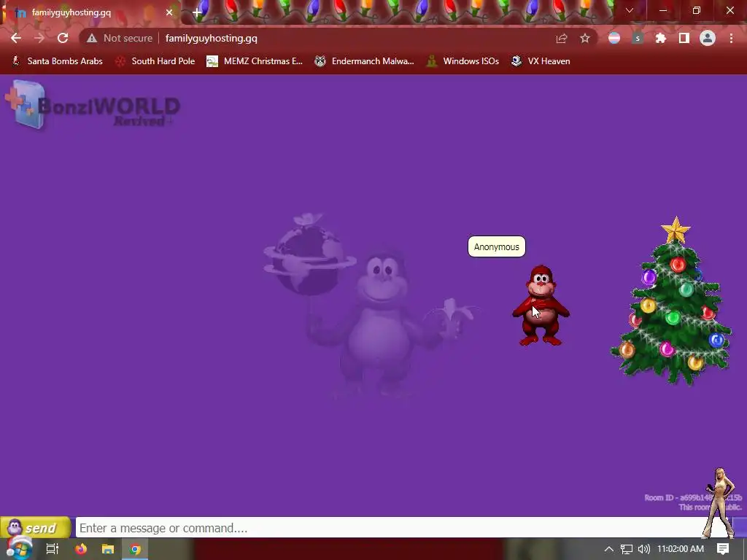Open Chrome's three-dot menu
The width and height of the screenshot is (747, 560).
tap(731, 38)
